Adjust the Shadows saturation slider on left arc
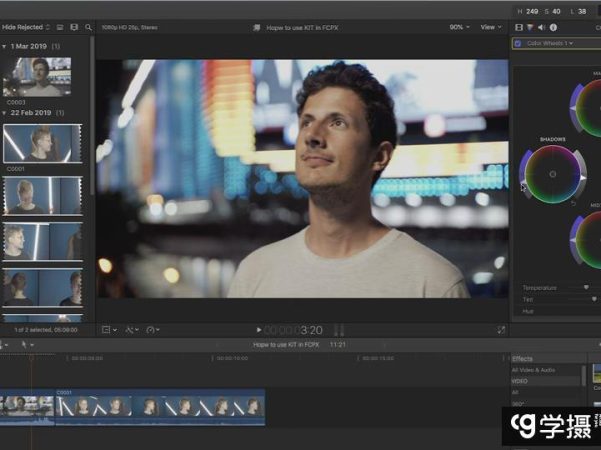This screenshot has height=450, width=601. 522,180
